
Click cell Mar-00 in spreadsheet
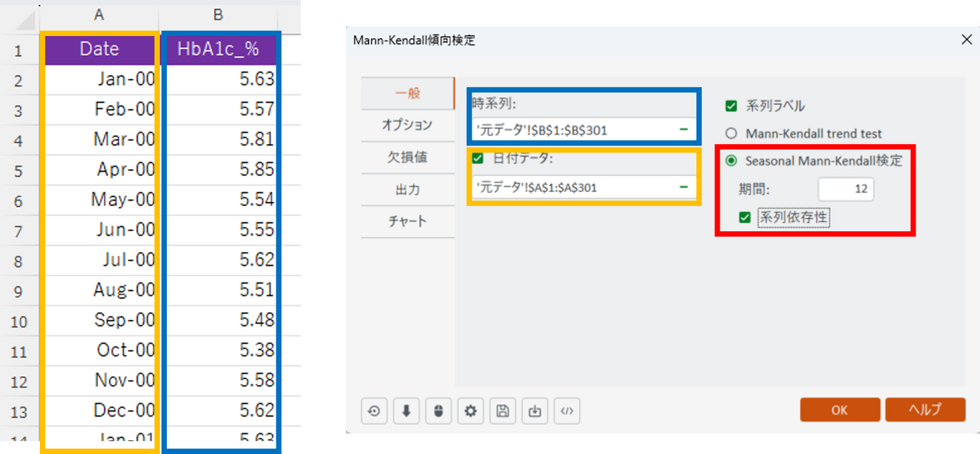100,139
